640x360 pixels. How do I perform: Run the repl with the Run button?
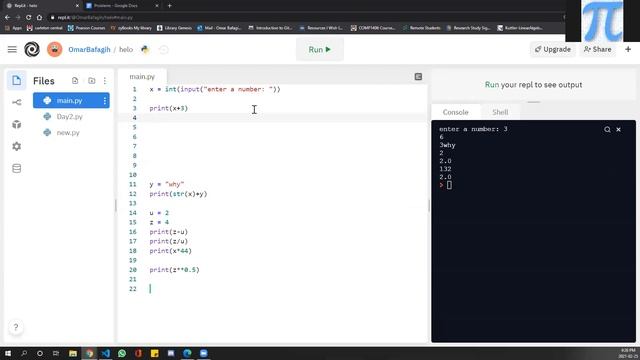pos(320,49)
